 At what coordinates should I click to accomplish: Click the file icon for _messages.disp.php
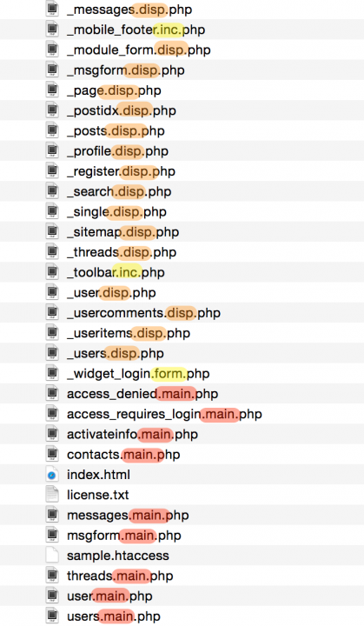pos(52,9)
